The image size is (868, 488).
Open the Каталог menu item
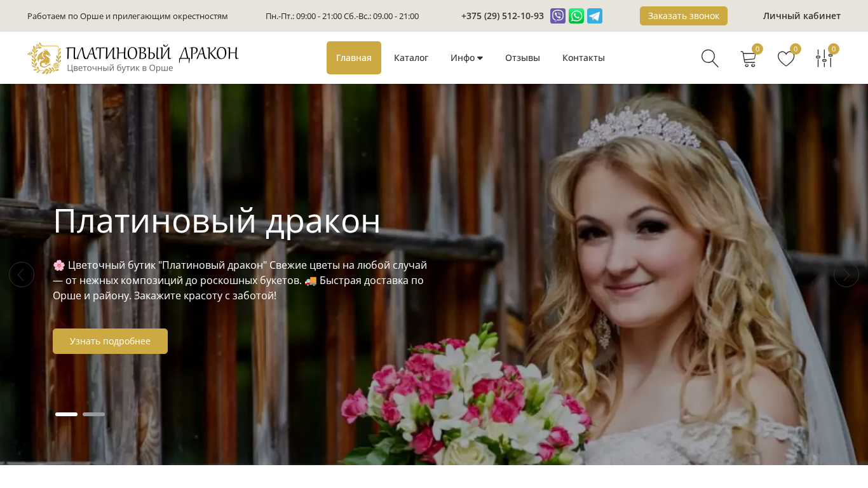(x=411, y=58)
